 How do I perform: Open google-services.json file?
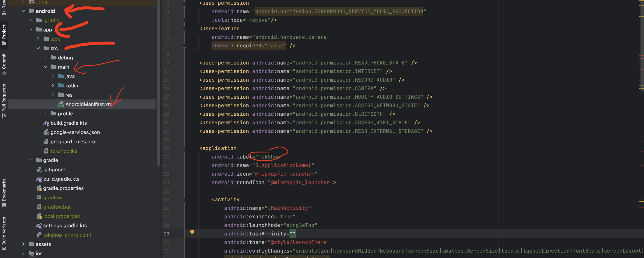tap(75, 132)
